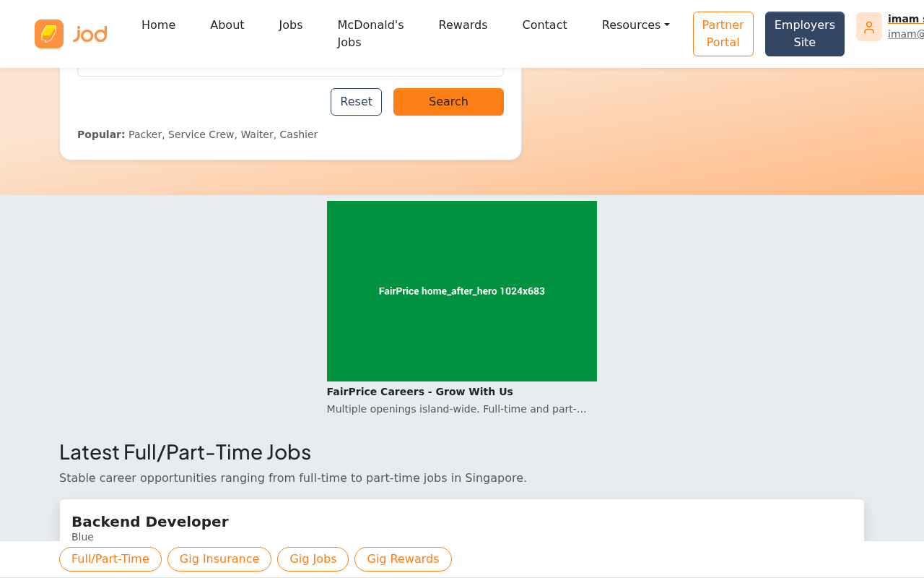The width and height of the screenshot is (924, 578).
Task: Select the Full/Part-Time filter pill
Action: click(110, 559)
